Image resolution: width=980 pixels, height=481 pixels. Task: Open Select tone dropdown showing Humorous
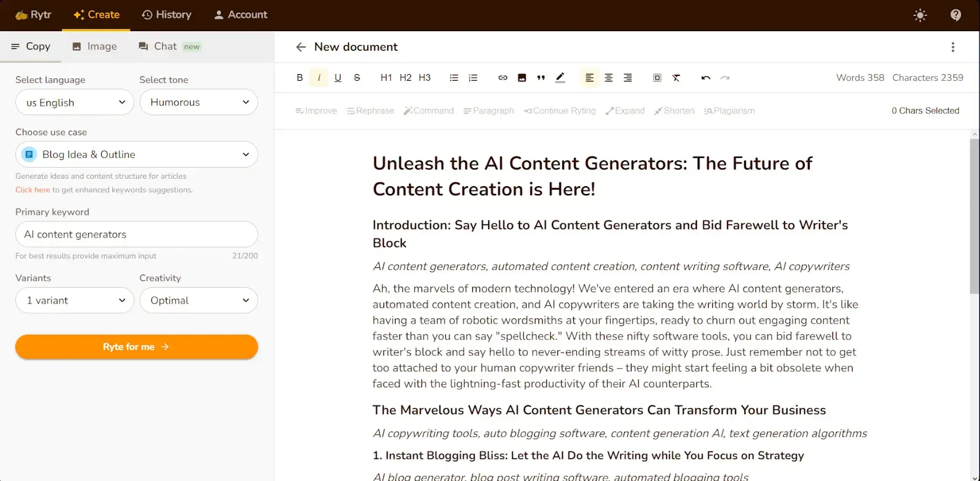pyautogui.click(x=198, y=102)
